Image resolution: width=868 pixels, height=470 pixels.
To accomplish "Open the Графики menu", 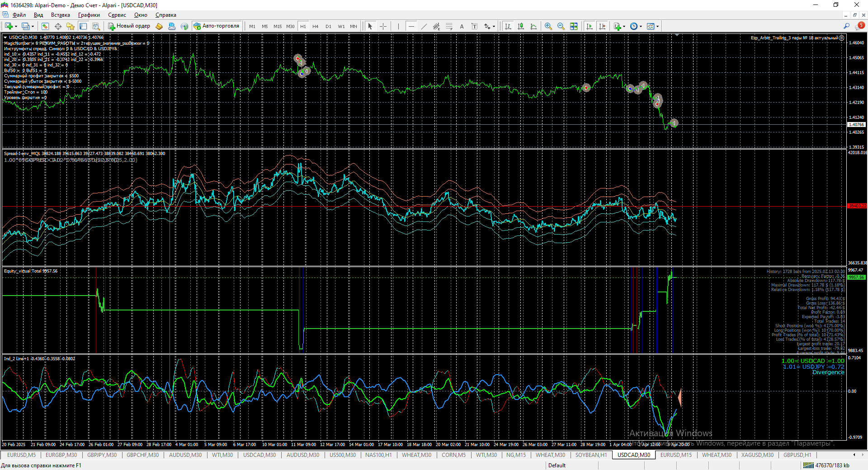I will click(89, 15).
